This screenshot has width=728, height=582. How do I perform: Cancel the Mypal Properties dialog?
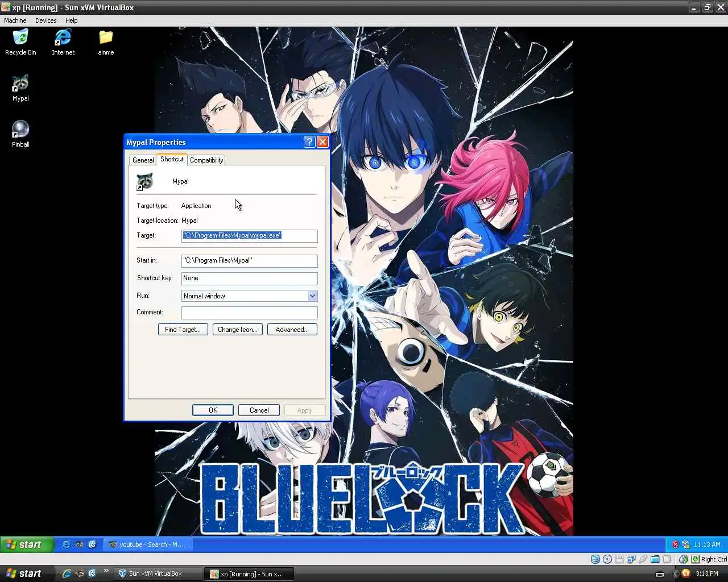click(259, 410)
